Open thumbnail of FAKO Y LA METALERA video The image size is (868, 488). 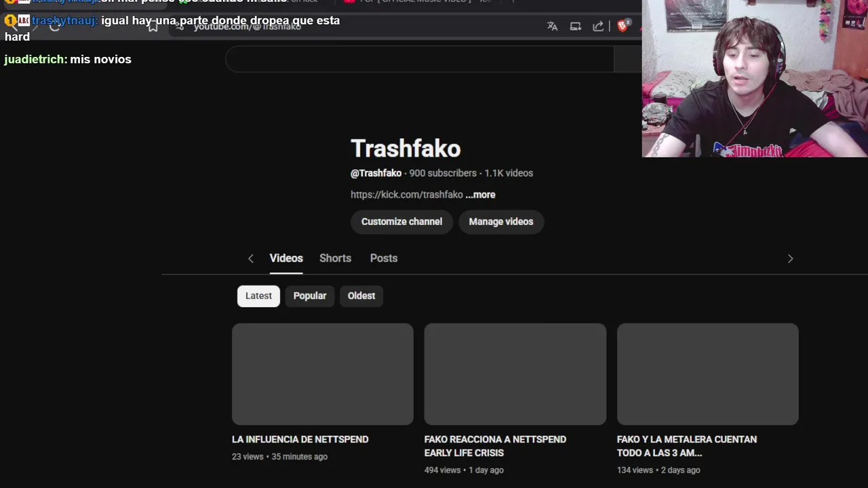pyautogui.click(x=708, y=374)
